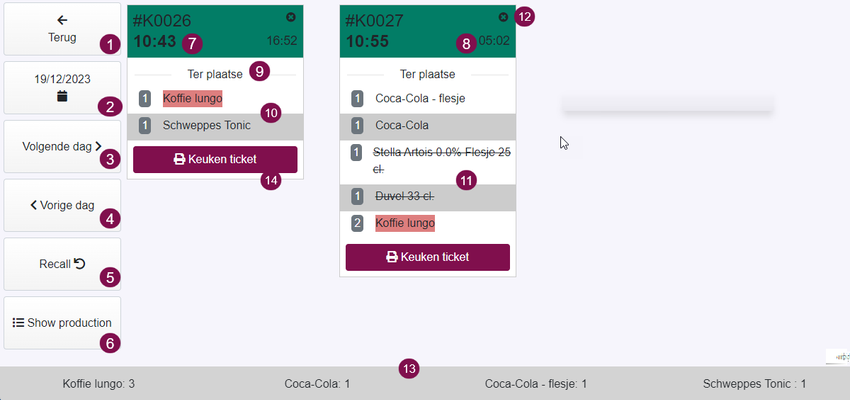The image size is (850, 400).
Task: Toggle the Schweppes Tonic item in #K0026
Action: (x=215, y=126)
